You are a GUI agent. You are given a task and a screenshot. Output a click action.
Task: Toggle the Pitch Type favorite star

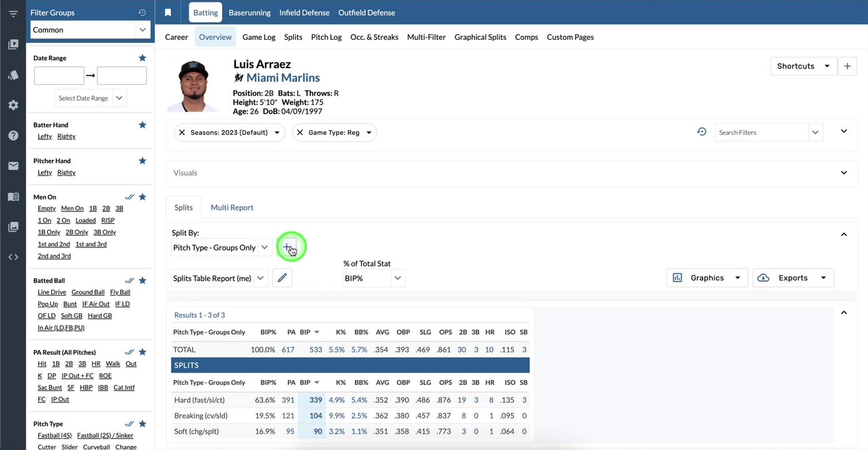[x=143, y=424]
